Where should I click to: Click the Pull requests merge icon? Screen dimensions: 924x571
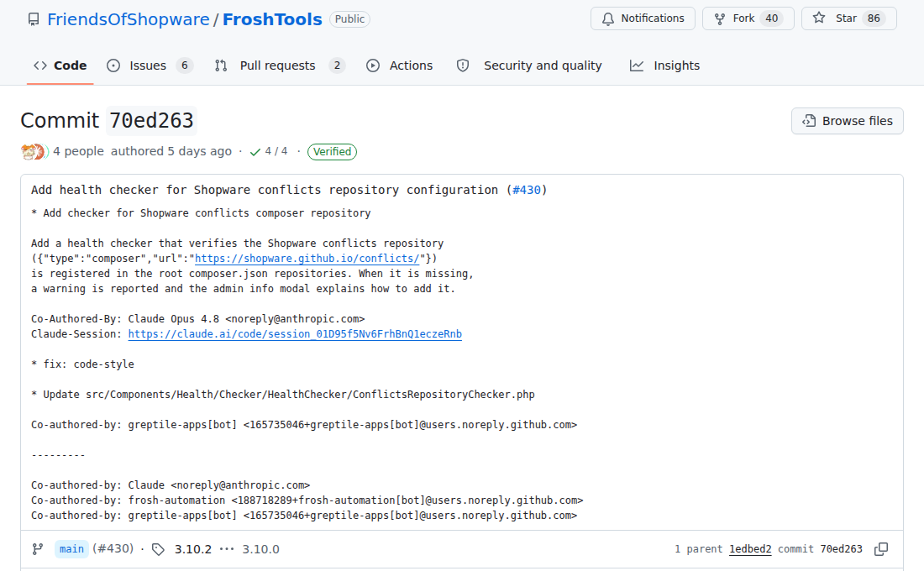tap(221, 65)
